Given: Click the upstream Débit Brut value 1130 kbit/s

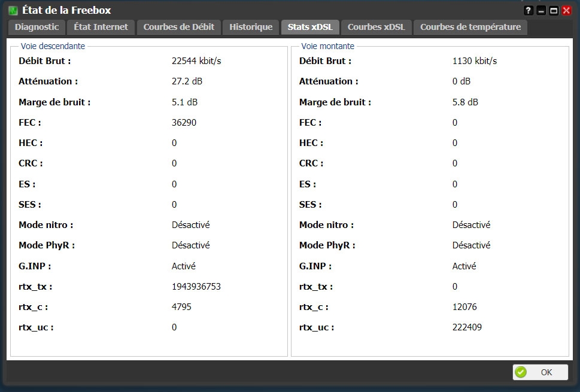Looking at the screenshot, I should click(475, 61).
